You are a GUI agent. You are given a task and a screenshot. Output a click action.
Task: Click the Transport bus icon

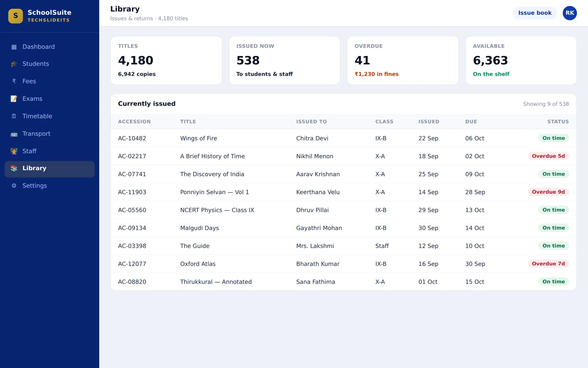(14, 134)
